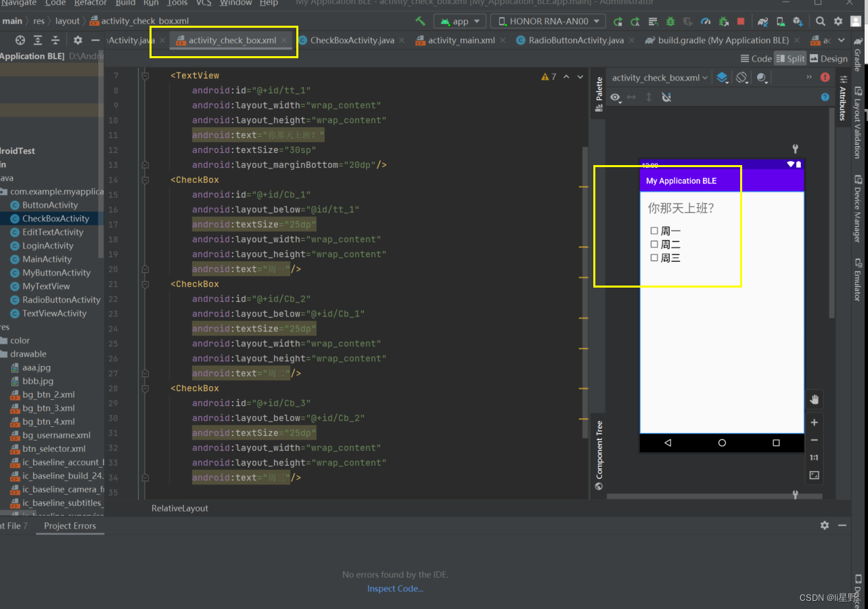Click the warning count 7 indicator
The width and height of the screenshot is (868, 609).
pyautogui.click(x=549, y=77)
